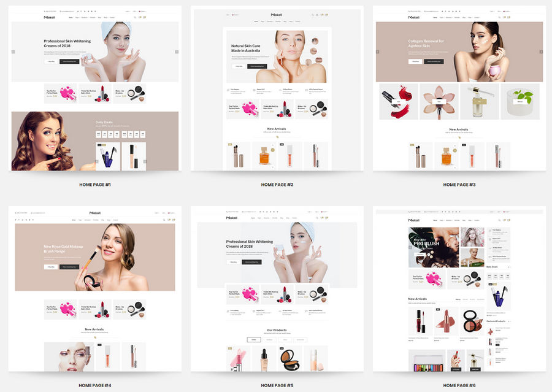The image size is (552, 392).
Task: Click the Makali logo in Home Page #5
Action: (x=232, y=218)
